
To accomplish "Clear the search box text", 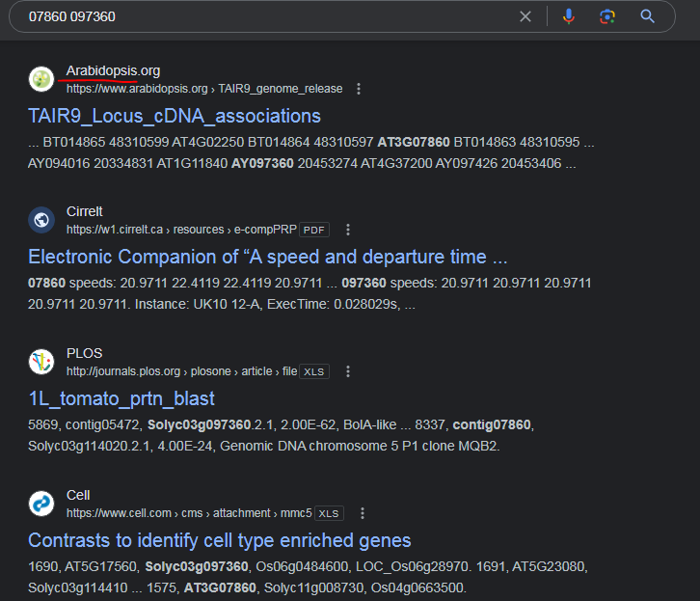I will (x=525, y=16).
